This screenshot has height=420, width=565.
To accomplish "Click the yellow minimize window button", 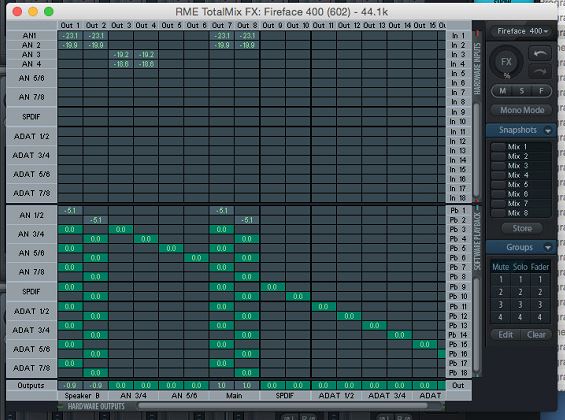I will tap(33, 12).
